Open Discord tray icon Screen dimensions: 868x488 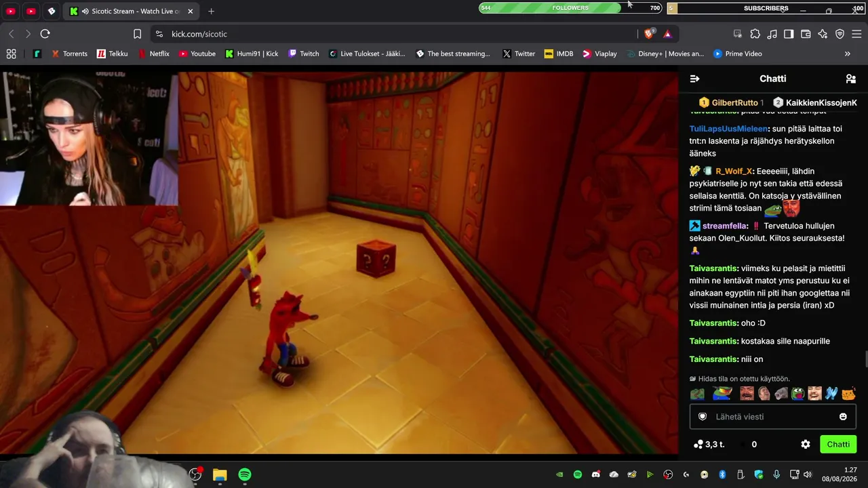coord(595,474)
